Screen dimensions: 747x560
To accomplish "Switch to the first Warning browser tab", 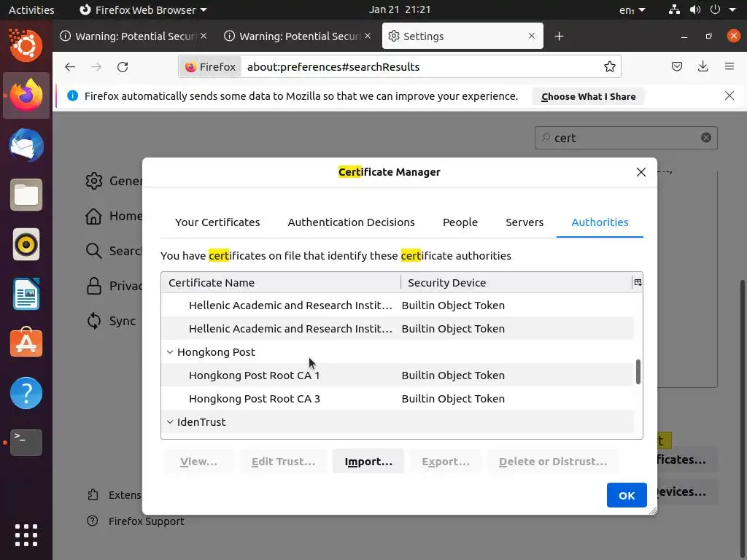I will pyautogui.click(x=135, y=36).
